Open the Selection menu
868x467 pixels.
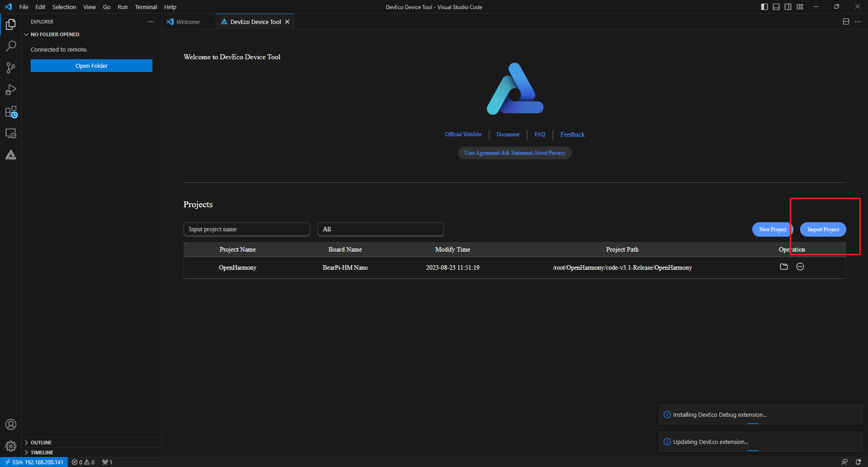click(x=64, y=7)
